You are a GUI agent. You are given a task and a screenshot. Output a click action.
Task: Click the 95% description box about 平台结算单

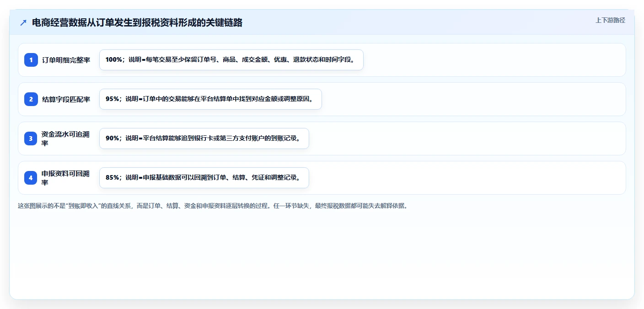coord(210,99)
